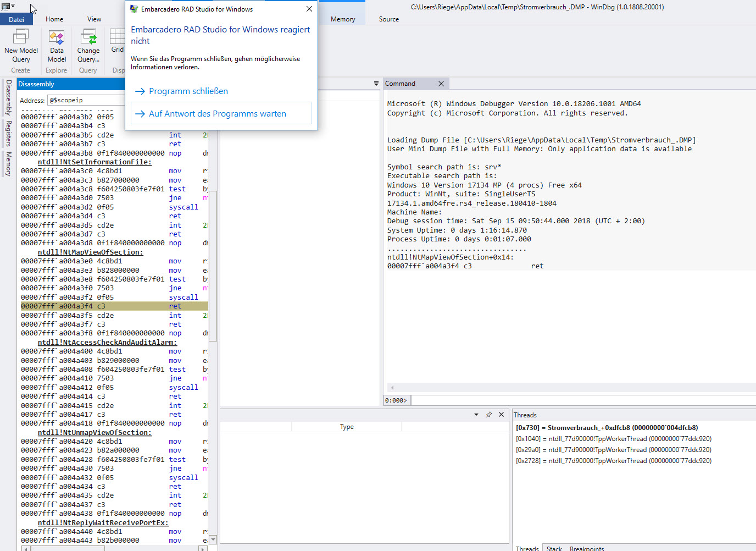The image size is (756, 551).
Task: Select thread [0x29a0] TppWorkerThread
Action: coord(613,450)
